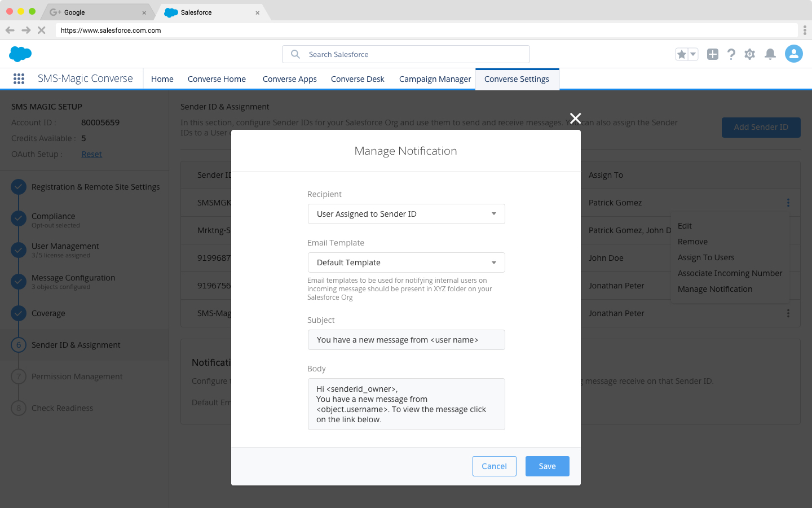Close the Google browser tab
Screen dimensions: 812x508
(x=144, y=12)
